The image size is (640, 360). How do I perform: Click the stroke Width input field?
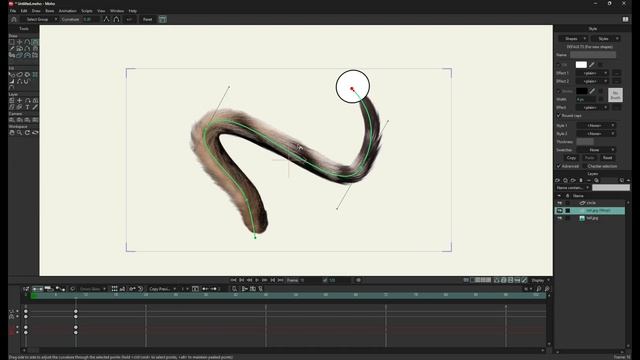(x=586, y=99)
